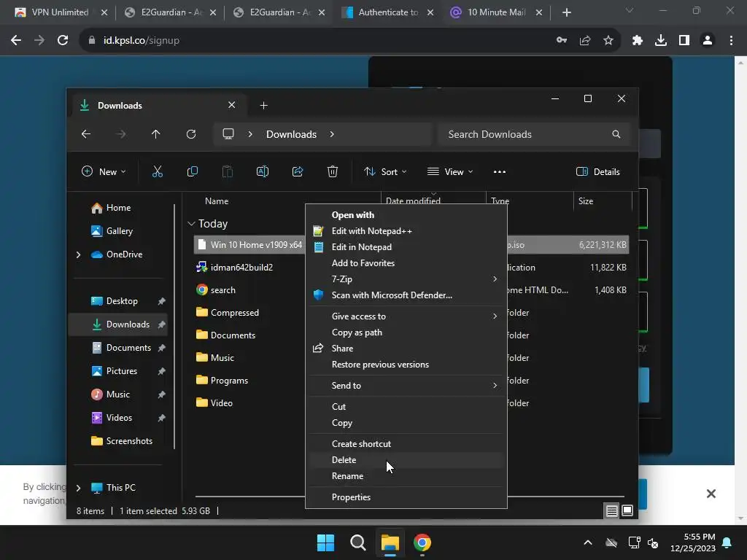Switch to the VPN Unlimited browser tab
This screenshot has width=747, height=560.
coord(60,12)
